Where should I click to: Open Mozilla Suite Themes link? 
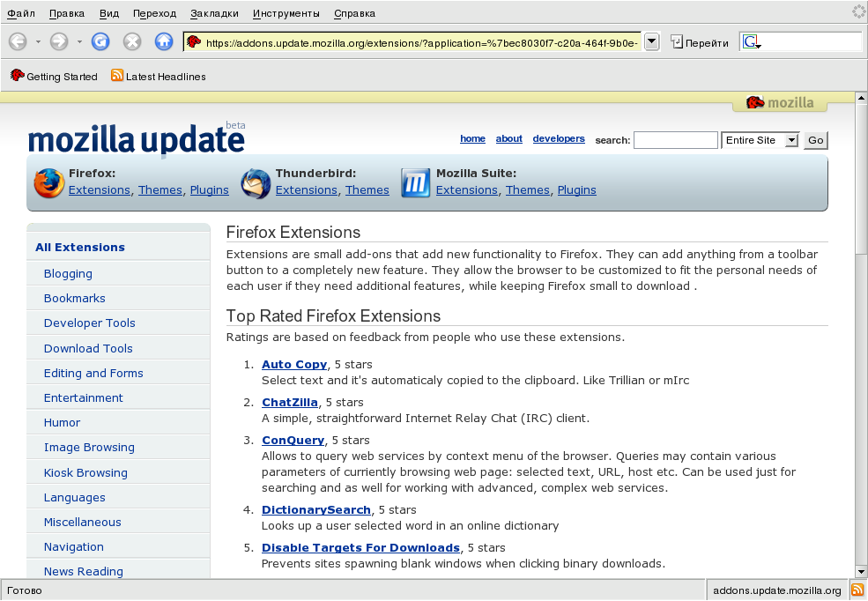tap(528, 189)
